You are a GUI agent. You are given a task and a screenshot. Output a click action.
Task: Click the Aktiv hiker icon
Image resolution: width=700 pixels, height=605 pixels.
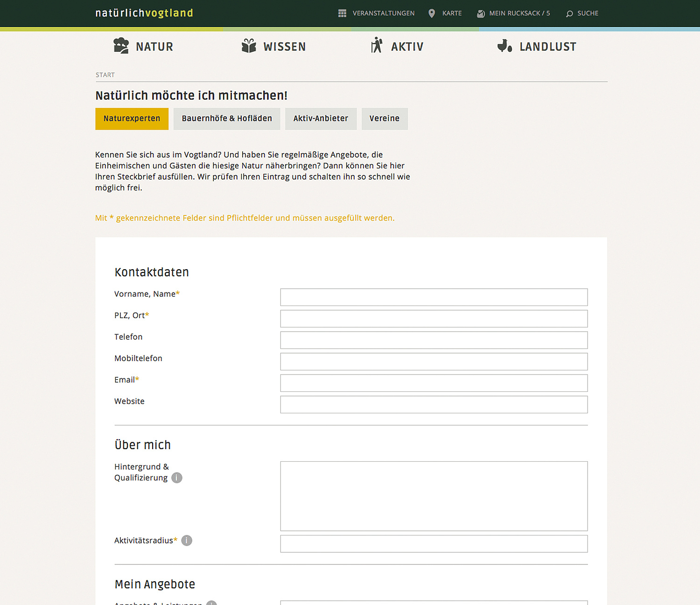(377, 45)
